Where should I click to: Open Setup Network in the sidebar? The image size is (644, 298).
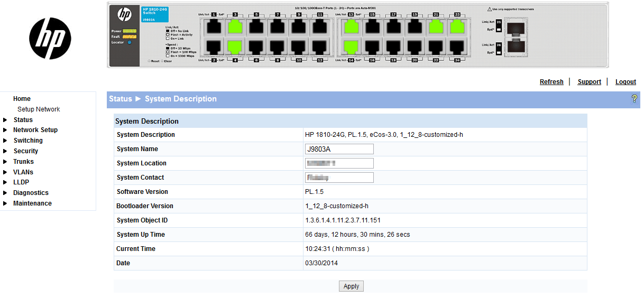(x=39, y=109)
